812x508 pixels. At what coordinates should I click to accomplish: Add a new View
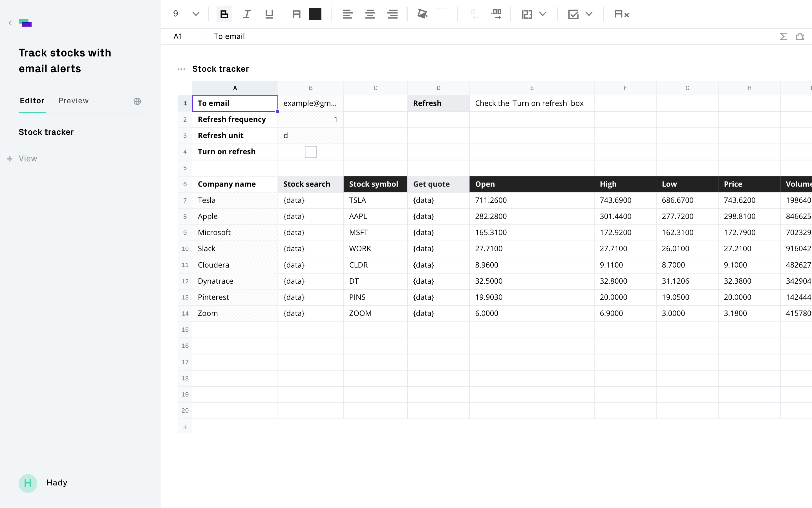point(23,159)
